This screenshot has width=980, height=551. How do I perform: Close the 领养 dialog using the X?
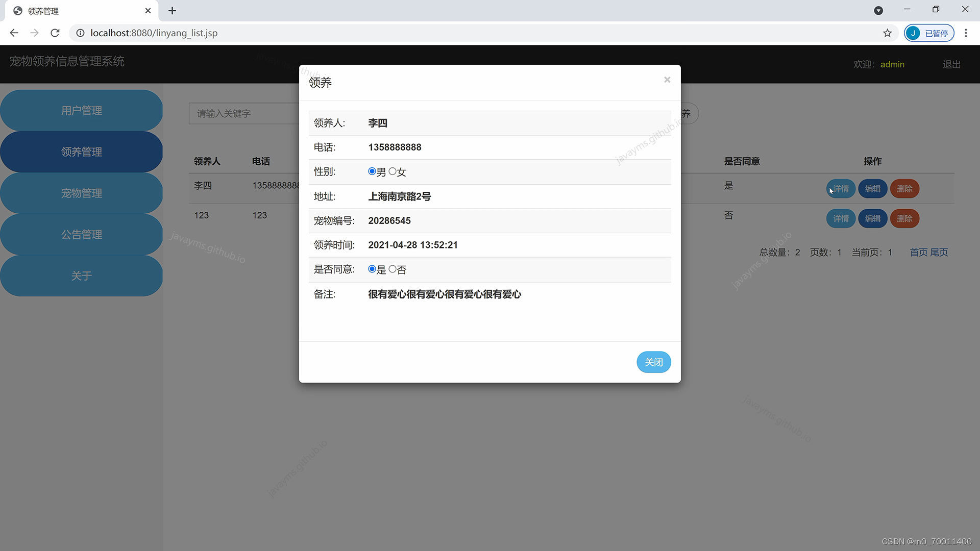tap(667, 80)
